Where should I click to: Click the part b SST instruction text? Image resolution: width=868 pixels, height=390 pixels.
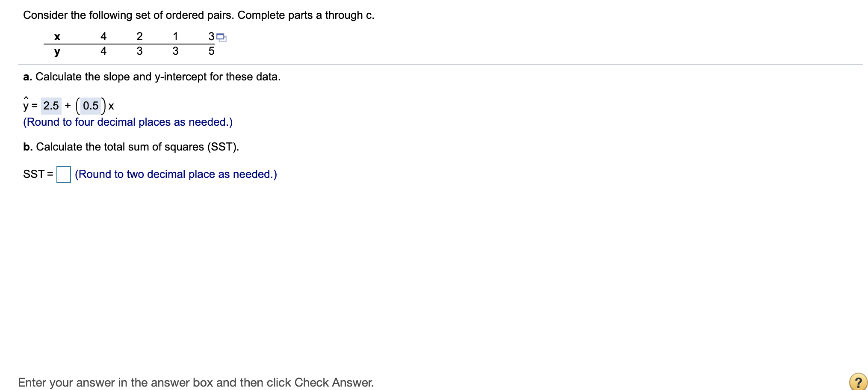click(131, 147)
